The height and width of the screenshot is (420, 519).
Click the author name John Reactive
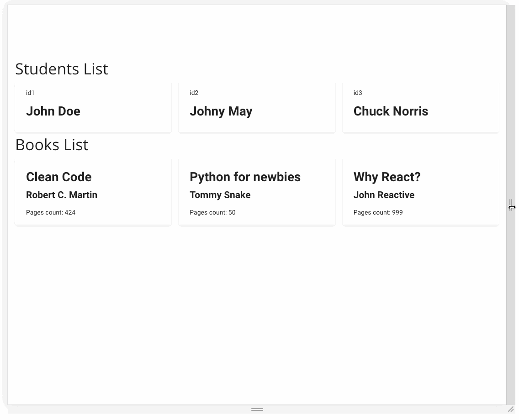(384, 195)
